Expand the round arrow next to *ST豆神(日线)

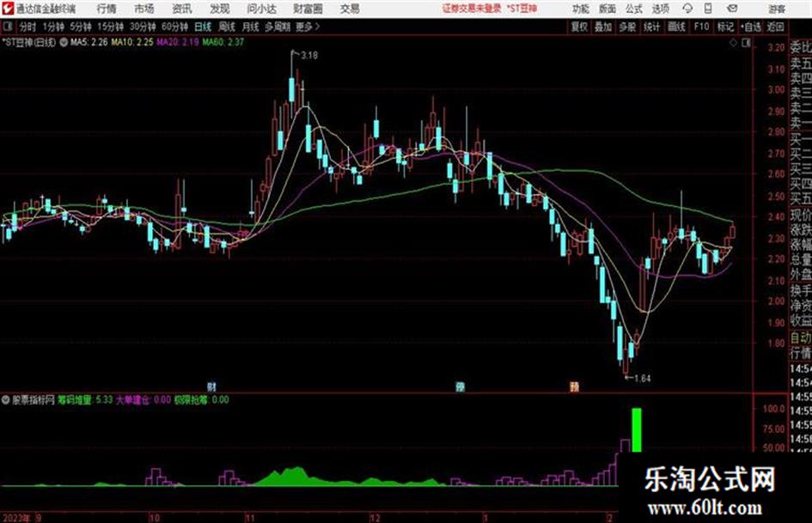tap(64, 42)
